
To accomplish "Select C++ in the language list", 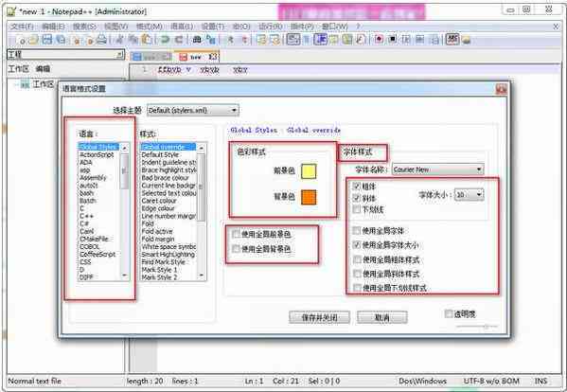I will (86, 216).
